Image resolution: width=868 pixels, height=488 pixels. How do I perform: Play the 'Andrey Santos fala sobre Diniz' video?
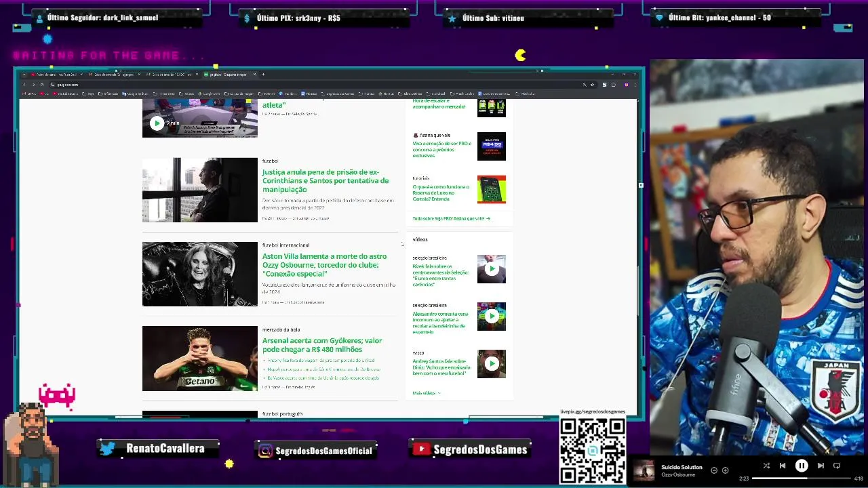(x=492, y=363)
